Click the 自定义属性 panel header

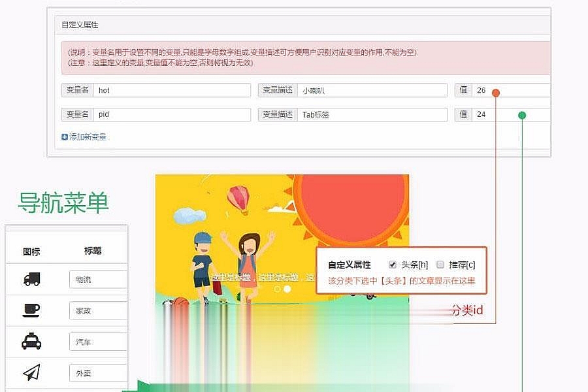pyautogui.click(x=302, y=25)
